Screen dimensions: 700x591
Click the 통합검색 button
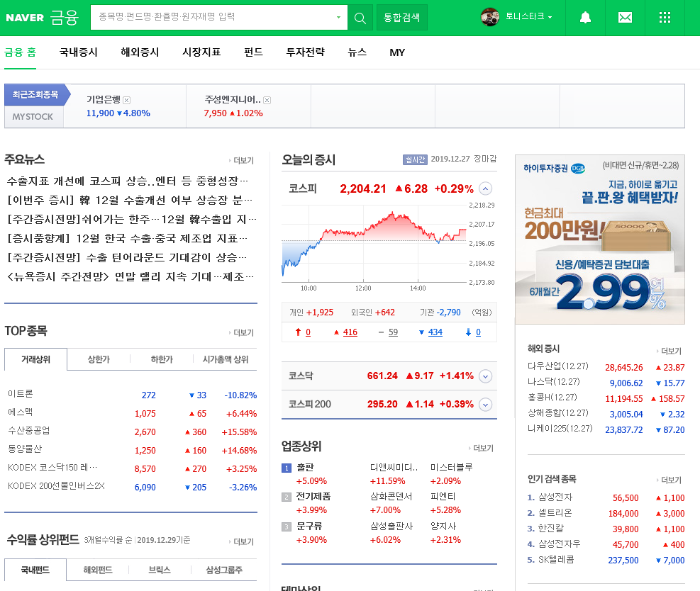pyautogui.click(x=402, y=18)
